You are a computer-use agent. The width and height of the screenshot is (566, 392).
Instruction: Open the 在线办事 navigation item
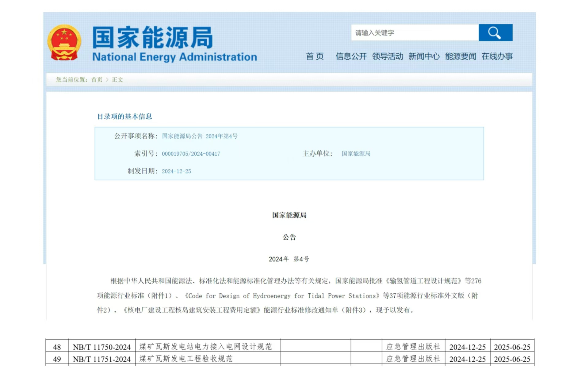[x=497, y=56]
